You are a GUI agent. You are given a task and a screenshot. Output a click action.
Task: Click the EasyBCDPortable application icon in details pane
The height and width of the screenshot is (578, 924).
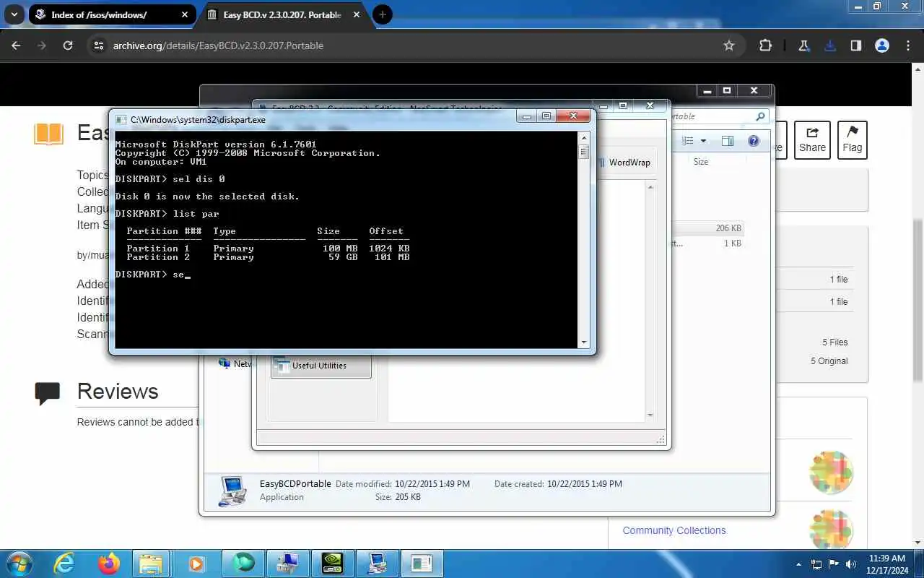click(x=232, y=491)
